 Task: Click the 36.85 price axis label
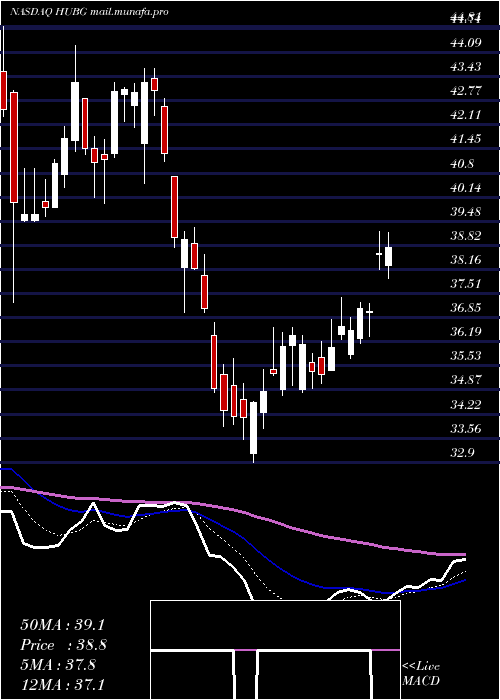click(x=467, y=308)
